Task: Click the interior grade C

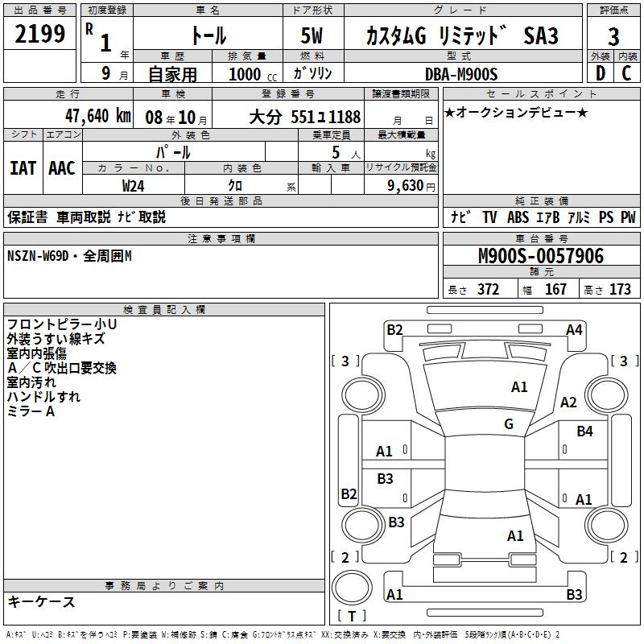Action: (626, 73)
